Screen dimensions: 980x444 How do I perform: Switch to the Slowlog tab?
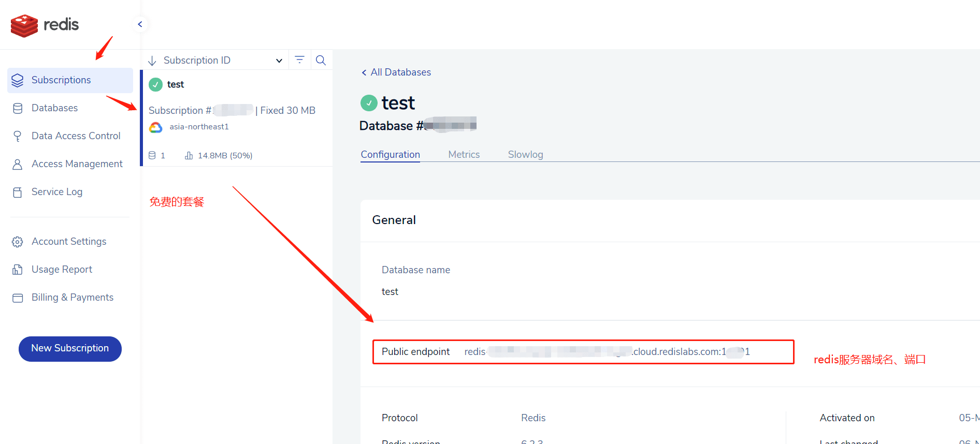[526, 155]
